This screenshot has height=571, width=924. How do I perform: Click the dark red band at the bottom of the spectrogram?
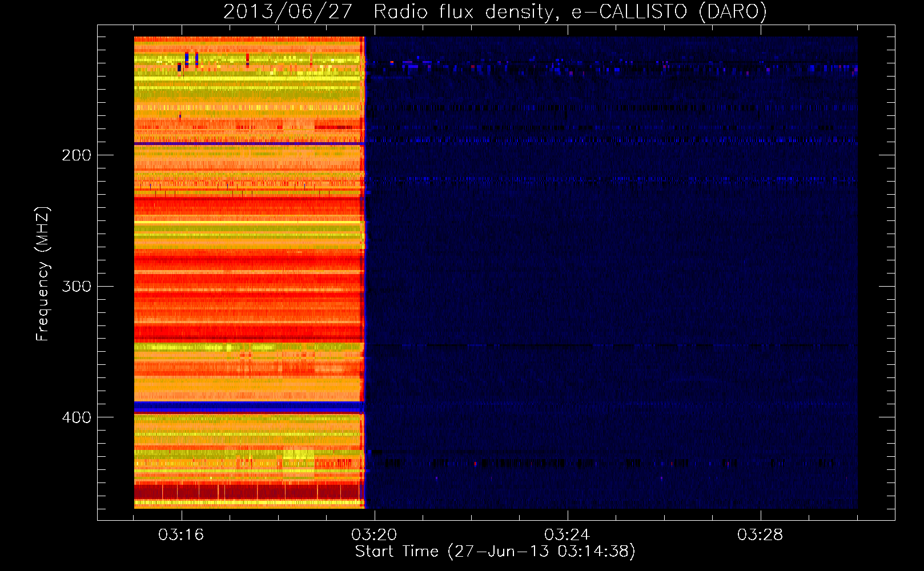click(249, 492)
